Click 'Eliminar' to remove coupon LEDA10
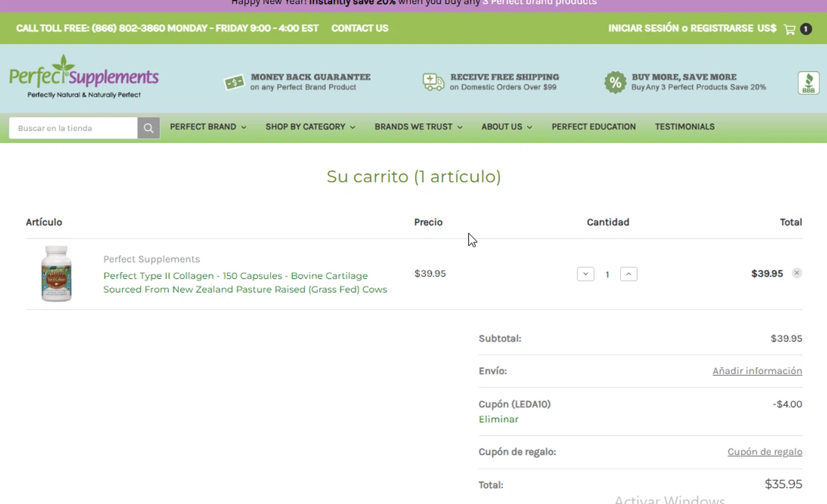 498,419
